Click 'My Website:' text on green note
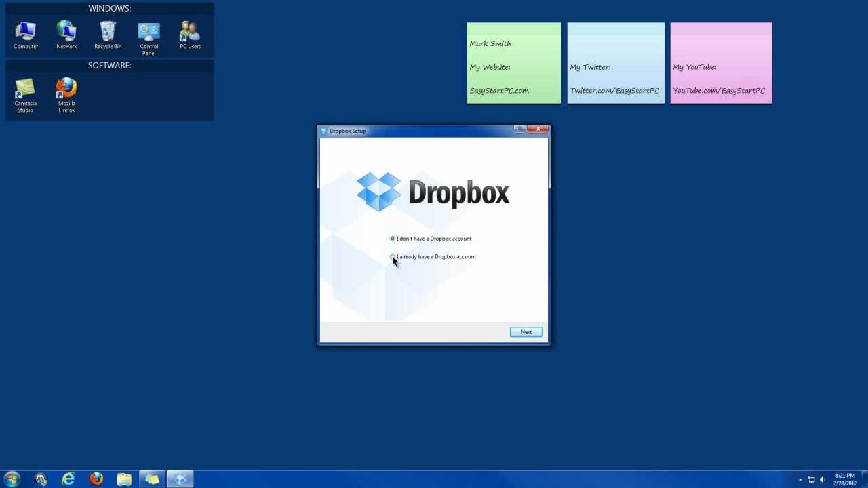868x488 pixels. click(490, 67)
